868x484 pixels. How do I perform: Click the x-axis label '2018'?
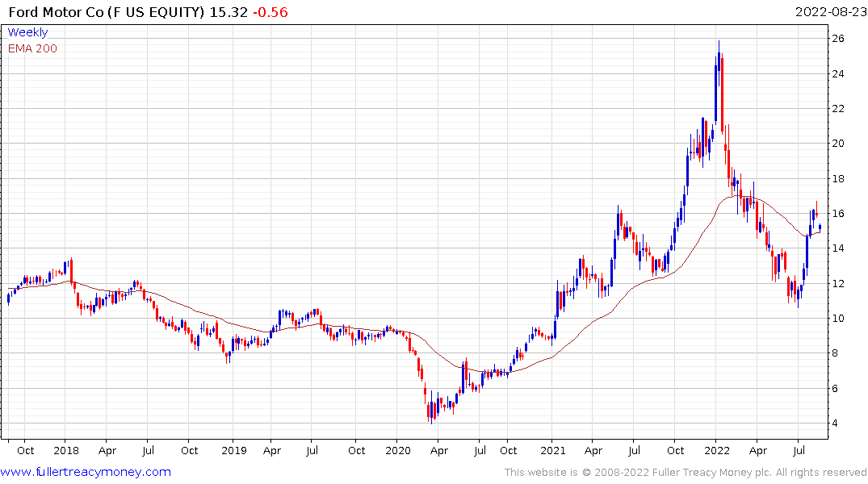(x=66, y=451)
